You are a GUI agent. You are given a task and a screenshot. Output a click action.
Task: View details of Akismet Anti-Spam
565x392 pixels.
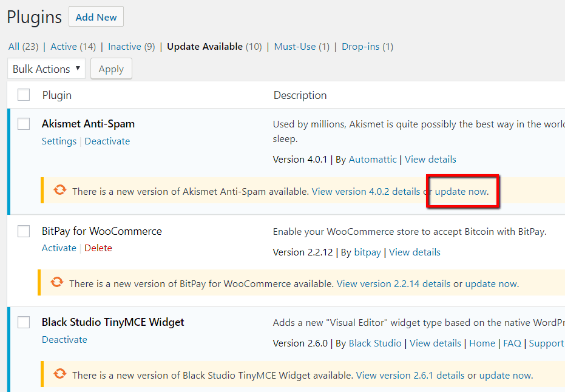click(x=430, y=159)
